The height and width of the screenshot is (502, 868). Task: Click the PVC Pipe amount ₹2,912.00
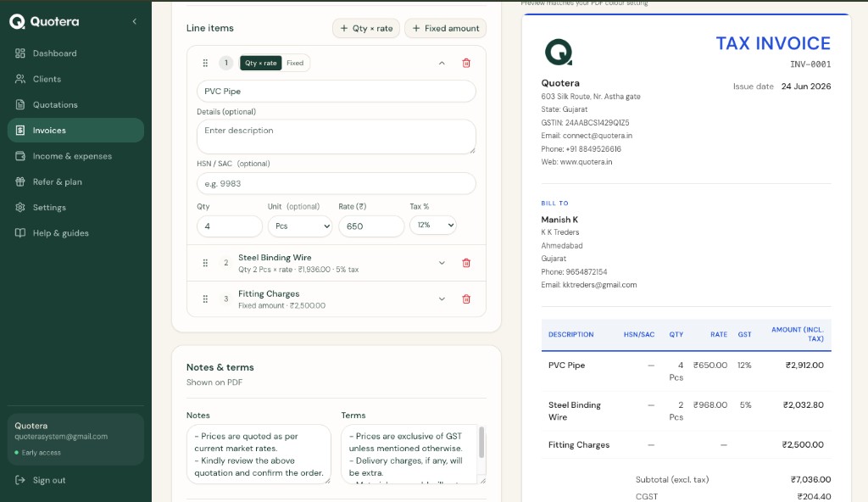(x=804, y=365)
